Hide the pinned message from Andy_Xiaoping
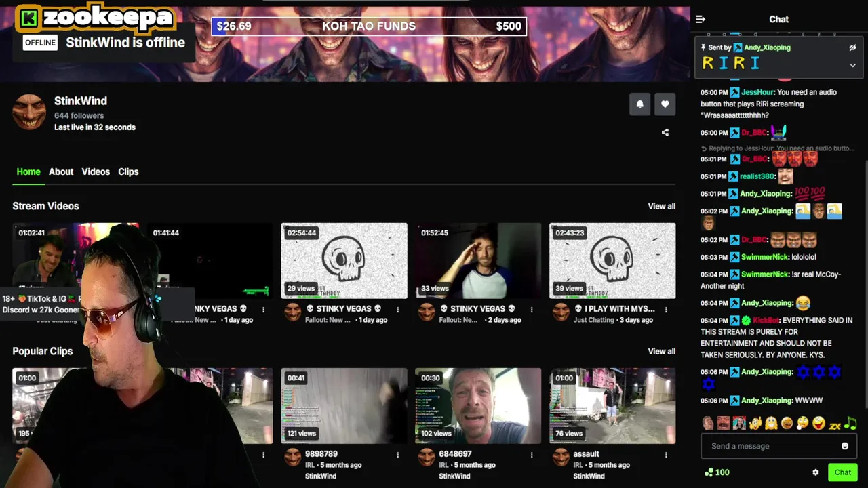 [x=852, y=48]
